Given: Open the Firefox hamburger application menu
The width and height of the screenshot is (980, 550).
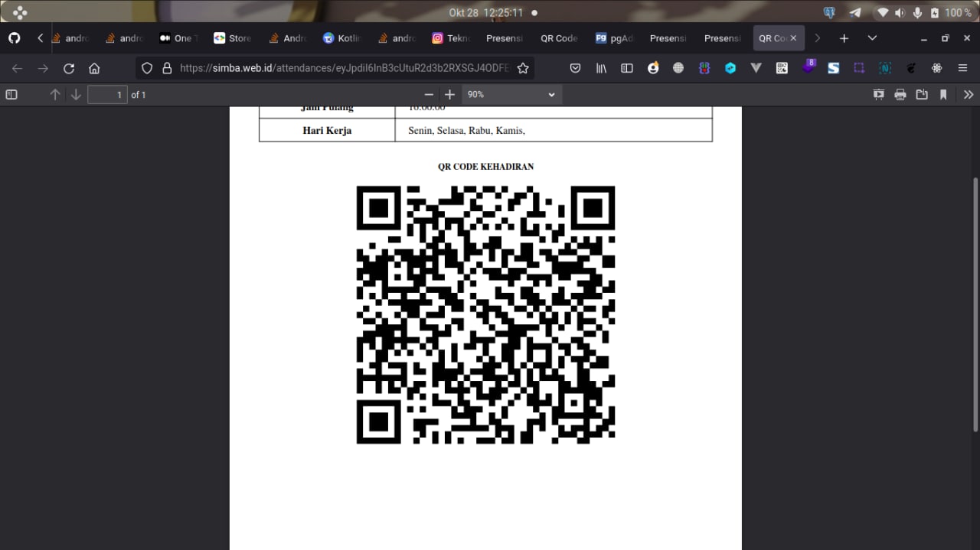Looking at the screenshot, I should [963, 68].
